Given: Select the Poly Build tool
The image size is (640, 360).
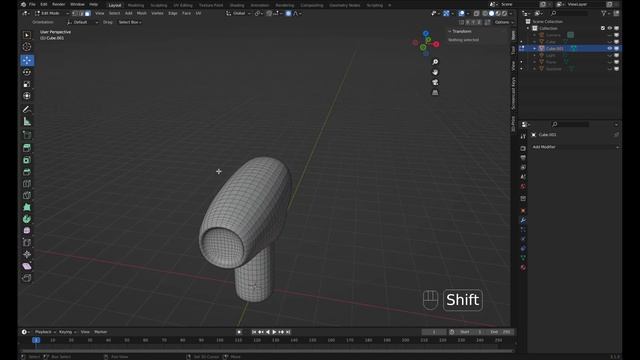Looking at the screenshot, I should 27,207.
